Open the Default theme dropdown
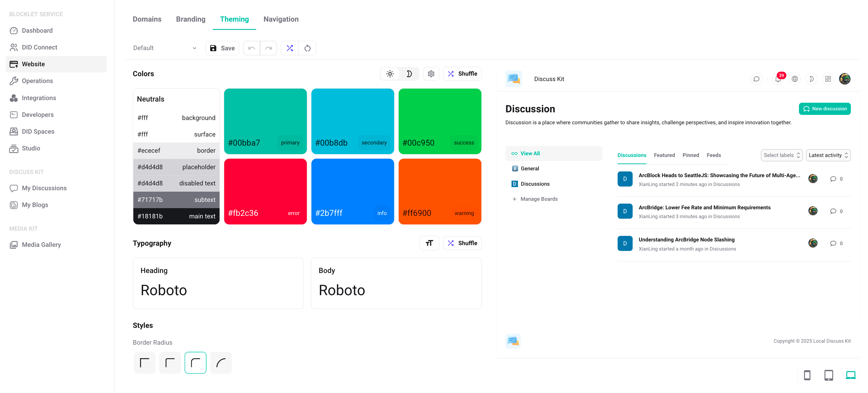 164,48
